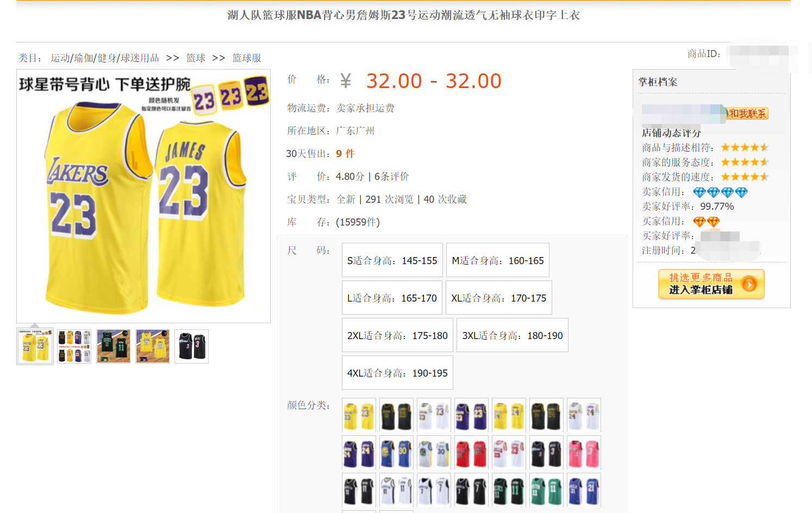Select size S适合身高:145-155

[392, 260]
